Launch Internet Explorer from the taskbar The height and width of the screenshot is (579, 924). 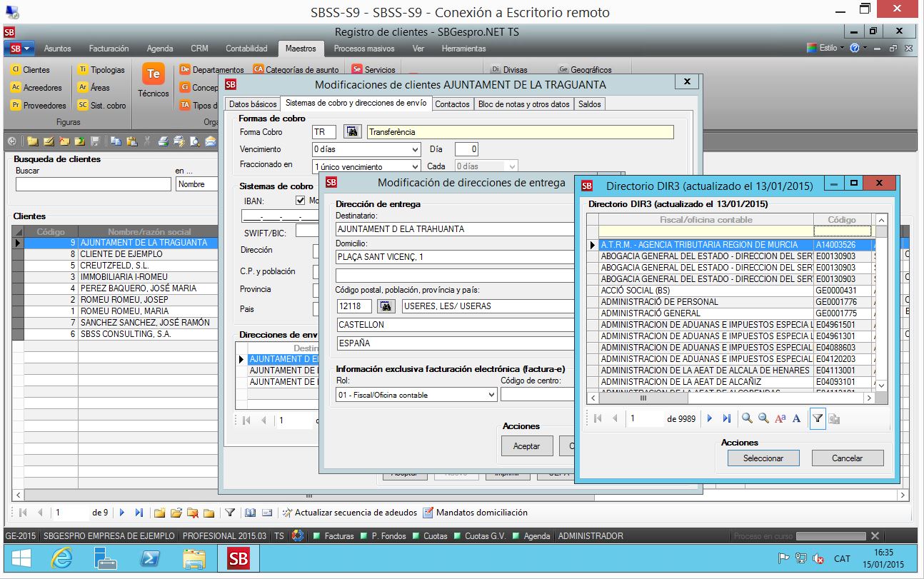62,559
